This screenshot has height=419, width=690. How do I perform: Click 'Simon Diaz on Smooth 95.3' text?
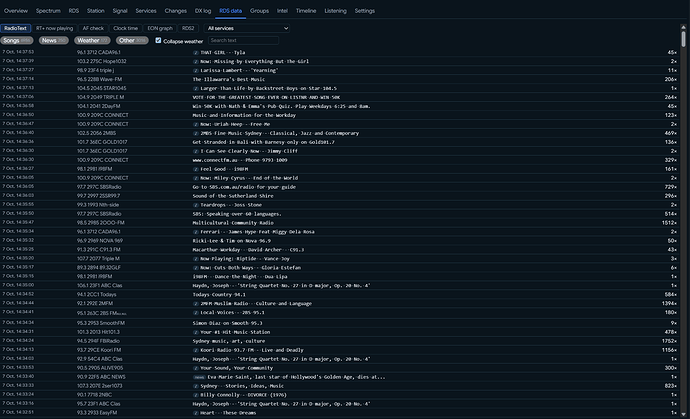pyautogui.click(x=228, y=323)
